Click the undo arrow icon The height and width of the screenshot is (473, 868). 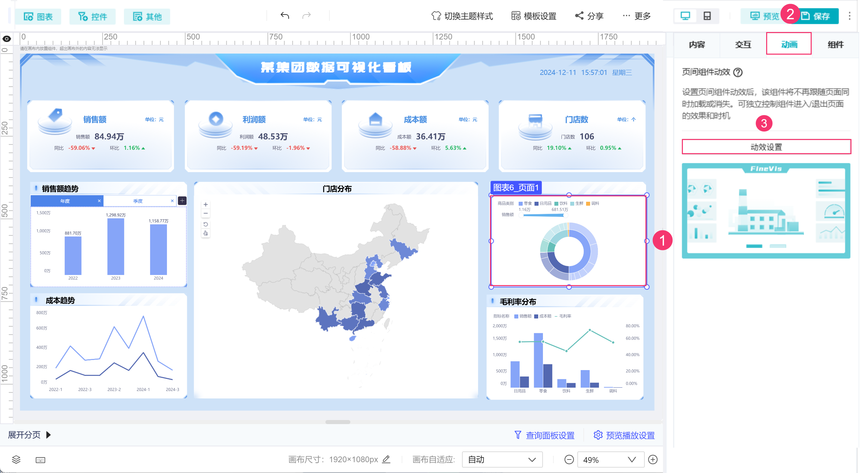pos(285,16)
